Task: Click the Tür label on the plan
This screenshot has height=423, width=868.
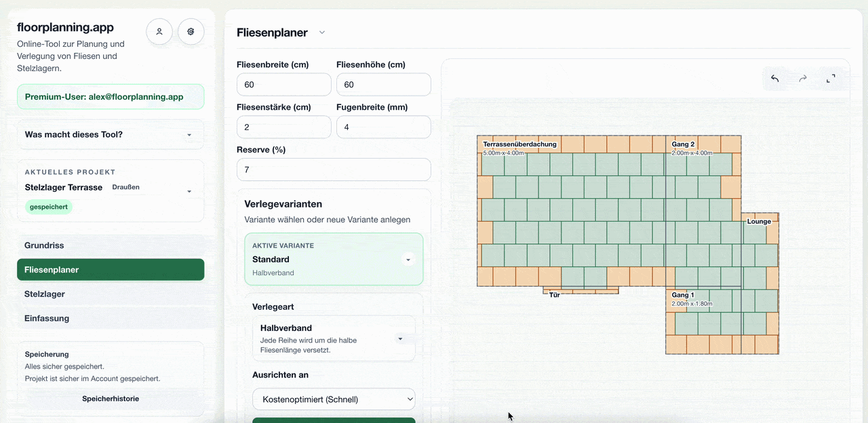Action: tap(555, 295)
